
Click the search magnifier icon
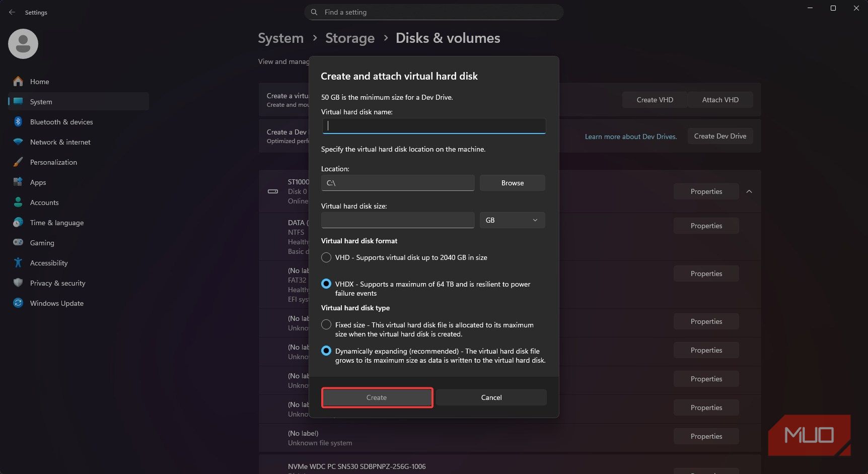click(x=314, y=12)
